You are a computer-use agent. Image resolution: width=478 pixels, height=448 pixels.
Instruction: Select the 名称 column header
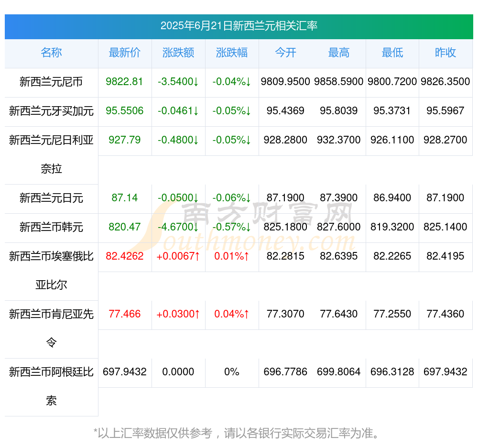51,53
